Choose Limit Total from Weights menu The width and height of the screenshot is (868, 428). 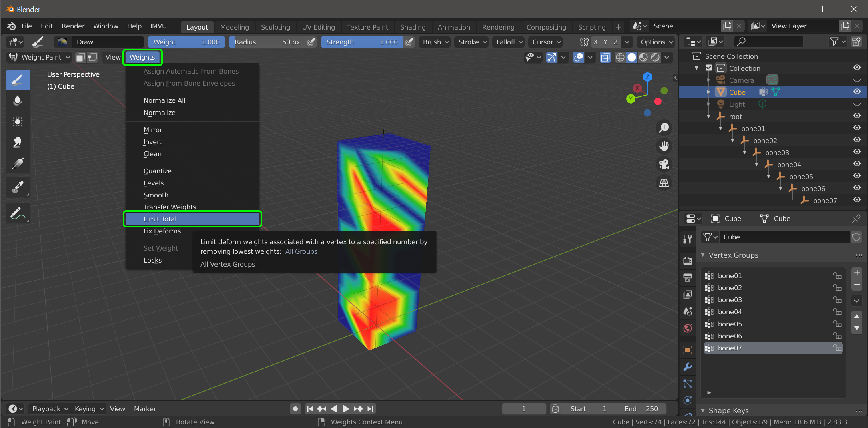coord(192,219)
